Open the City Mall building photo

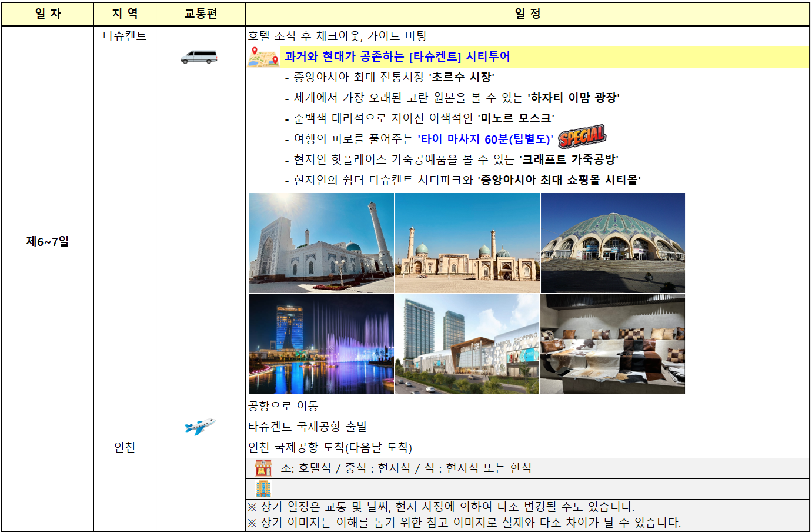point(467,344)
